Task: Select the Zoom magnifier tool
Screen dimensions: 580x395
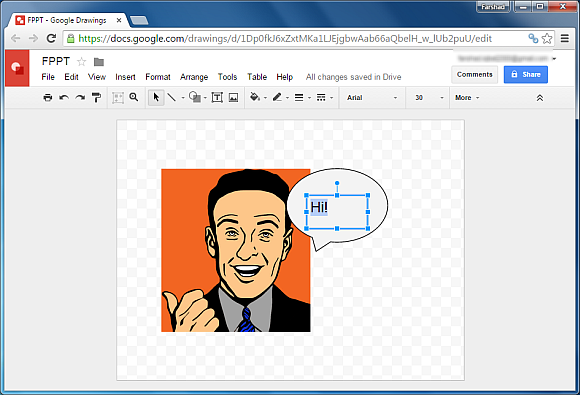Action: point(134,97)
